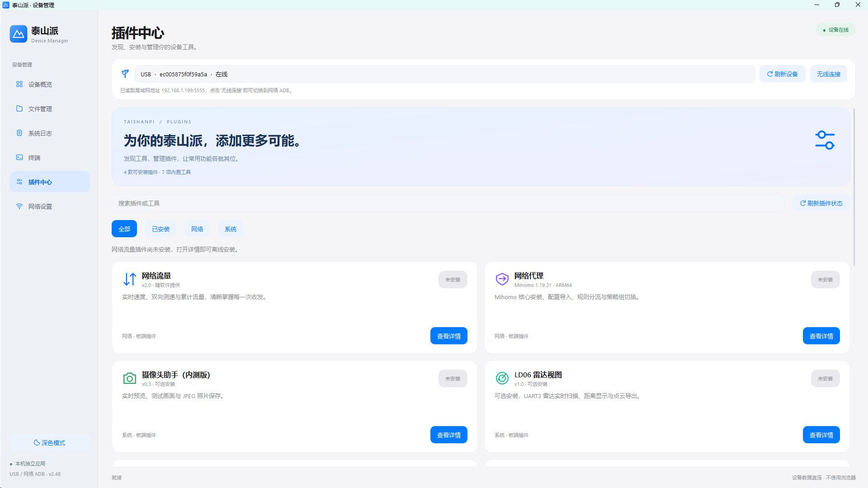Open 终端 in the sidebar
The image size is (868, 488).
point(50,158)
